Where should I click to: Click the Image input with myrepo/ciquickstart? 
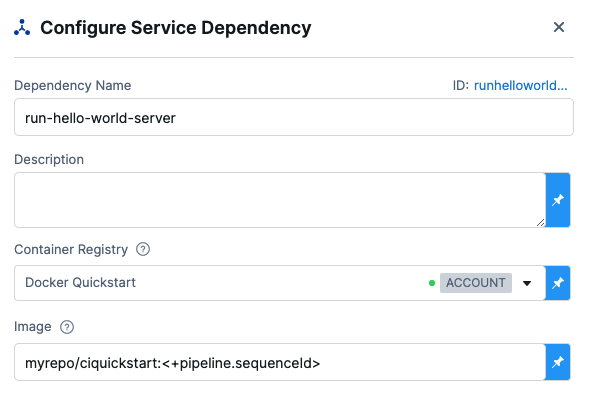(x=280, y=362)
